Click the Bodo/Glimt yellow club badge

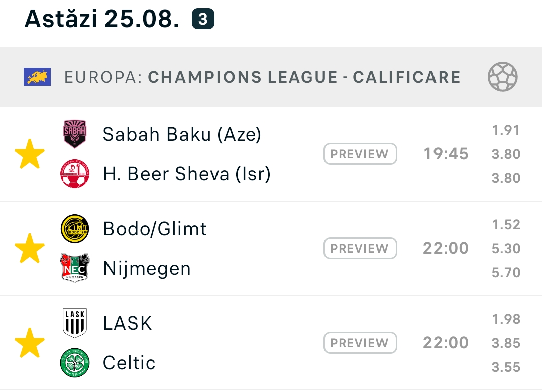(x=75, y=229)
